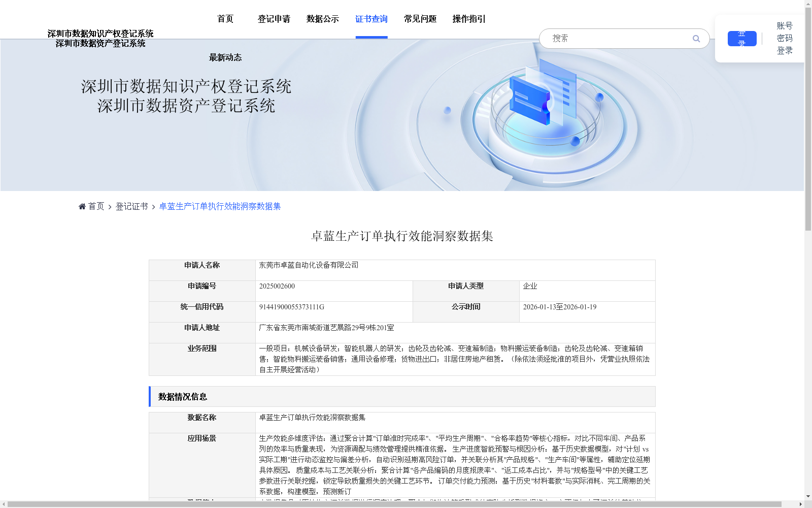This screenshot has height=508, width=812.
Task: Open the 常见问题 navigation item
Action: pyautogui.click(x=420, y=19)
